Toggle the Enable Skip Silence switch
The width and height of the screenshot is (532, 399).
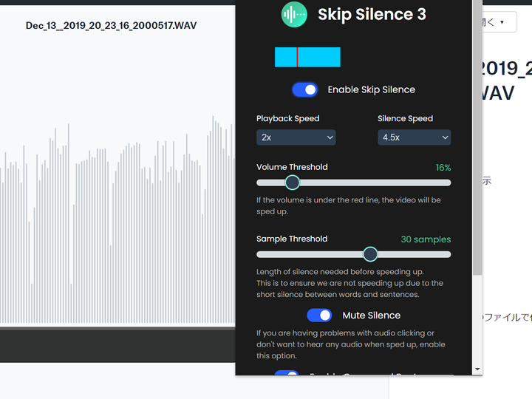pos(304,90)
